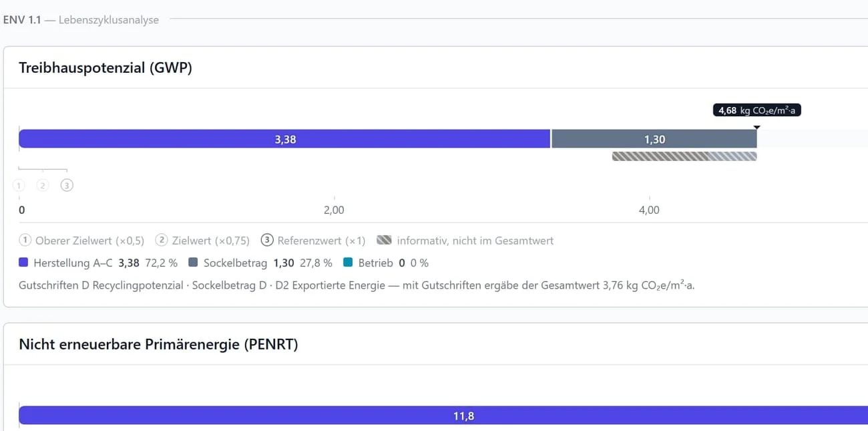Click target marker 2 under the GWP bar
Image resolution: width=868 pixels, height=431 pixels.
[43, 185]
